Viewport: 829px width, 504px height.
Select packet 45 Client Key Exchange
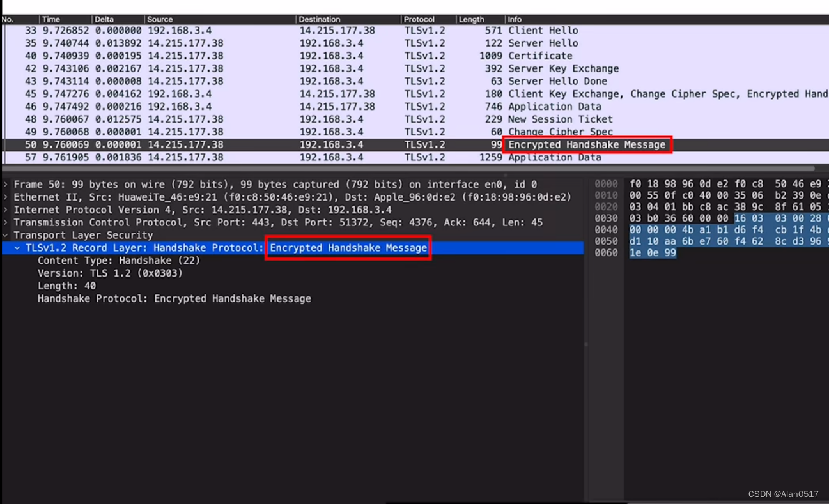click(414, 94)
